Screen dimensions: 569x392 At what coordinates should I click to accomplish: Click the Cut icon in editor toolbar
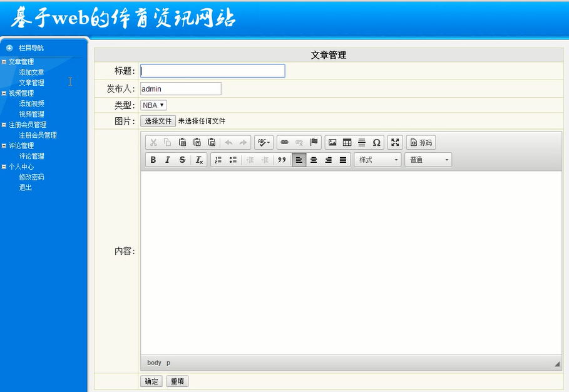point(153,142)
